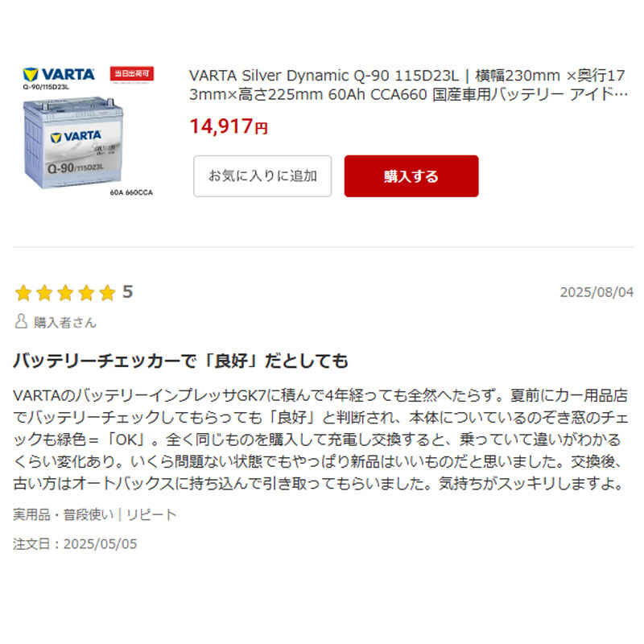Open review title バッテリーチェッカーで「良好」だとしても

pos(180,361)
